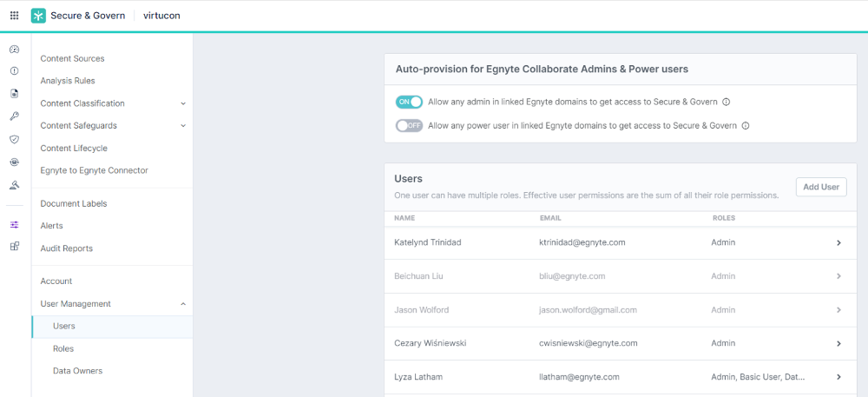Click info icon next to power user option

point(745,126)
